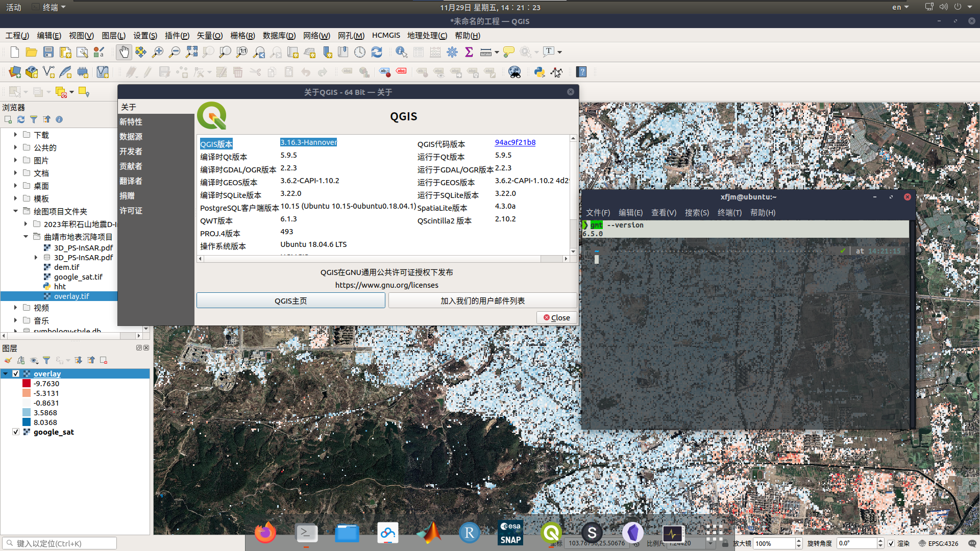Select the Identify Features tool

tap(401, 52)
